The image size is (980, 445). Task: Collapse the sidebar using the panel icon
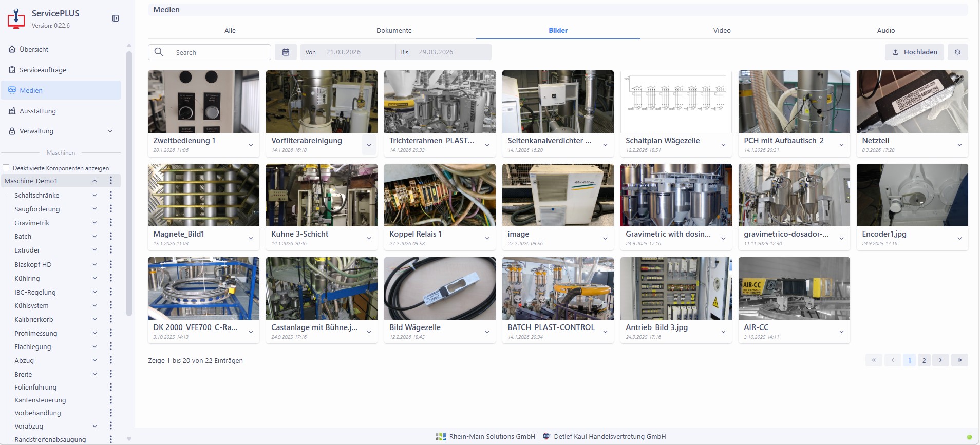[116, 18]
